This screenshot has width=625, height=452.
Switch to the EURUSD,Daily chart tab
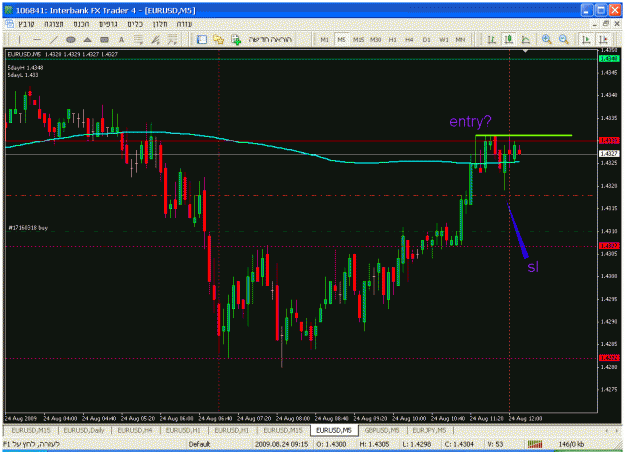click(x=84, y=430)
